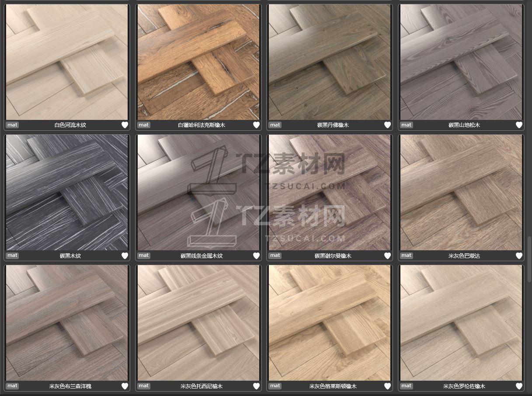Select mat tag beside 米灰色托西尼榆木
Screen dimensions: 532x396
coord(143,385)
